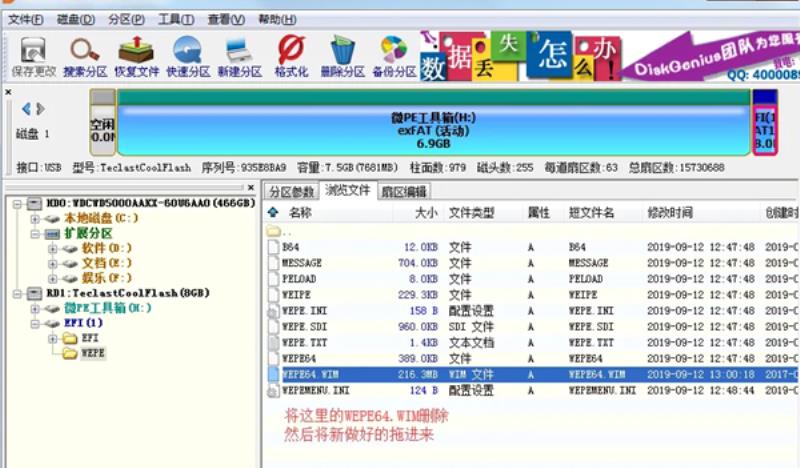This screenshot has height=468, width=800.
Task: Open the 查看(V) menu
Action: coord(226,19)
